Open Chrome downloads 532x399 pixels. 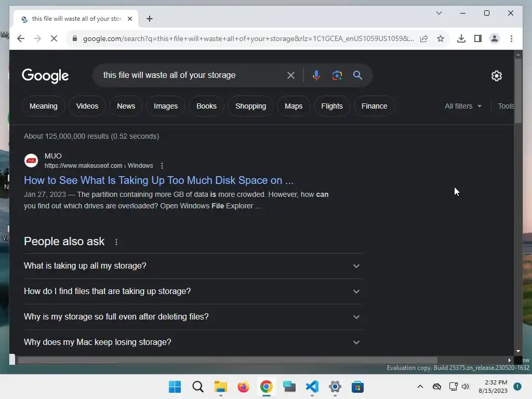click(x=461, y=38)
